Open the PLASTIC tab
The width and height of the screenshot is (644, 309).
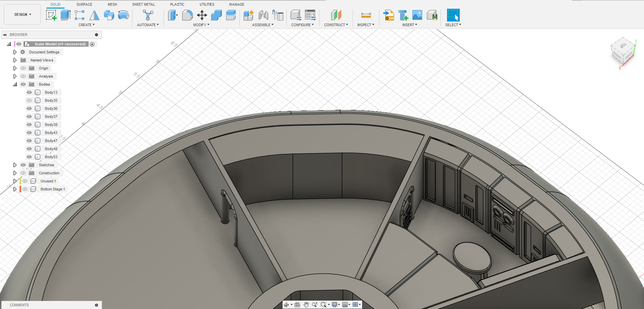177,4
